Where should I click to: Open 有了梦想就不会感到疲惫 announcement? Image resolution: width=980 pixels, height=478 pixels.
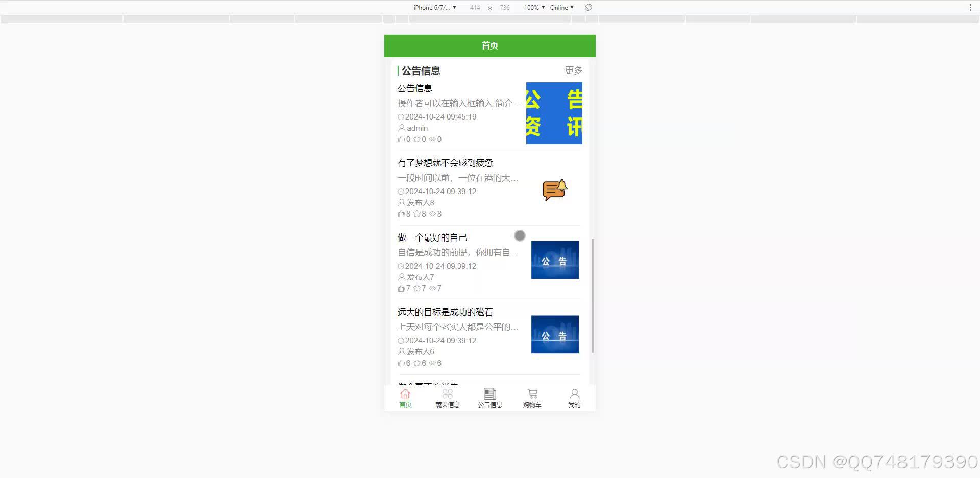click(x=445, y=163)
